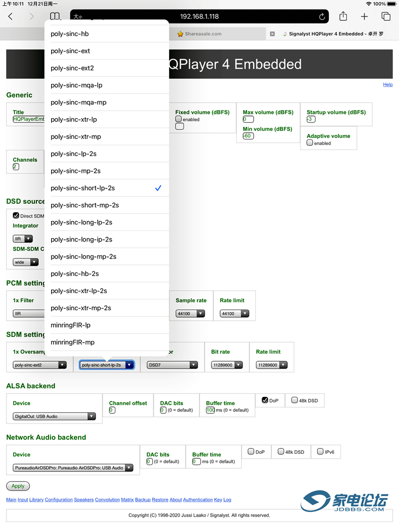This screenshot has width=399, height=532.
Task: Open Integrator IIR dropdown
Action: pos(23,239)
